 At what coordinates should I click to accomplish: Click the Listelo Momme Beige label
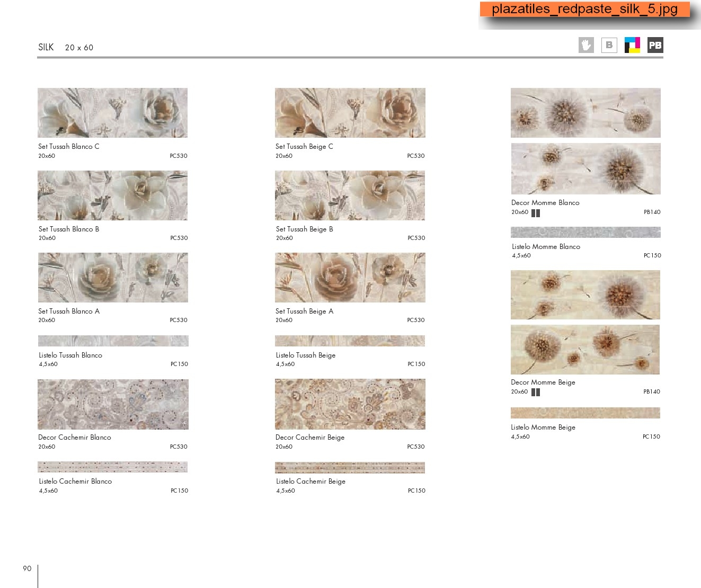[x=543, y=427]
